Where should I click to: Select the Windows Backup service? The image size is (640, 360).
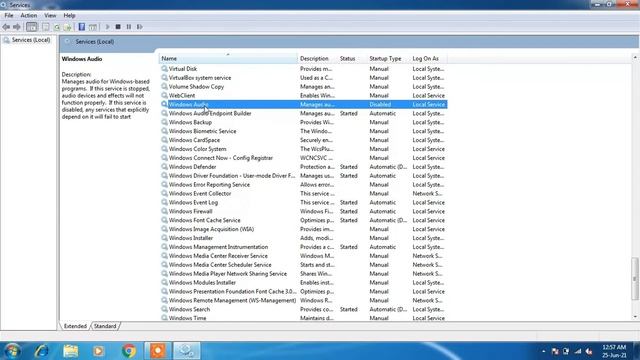point(303,122)
